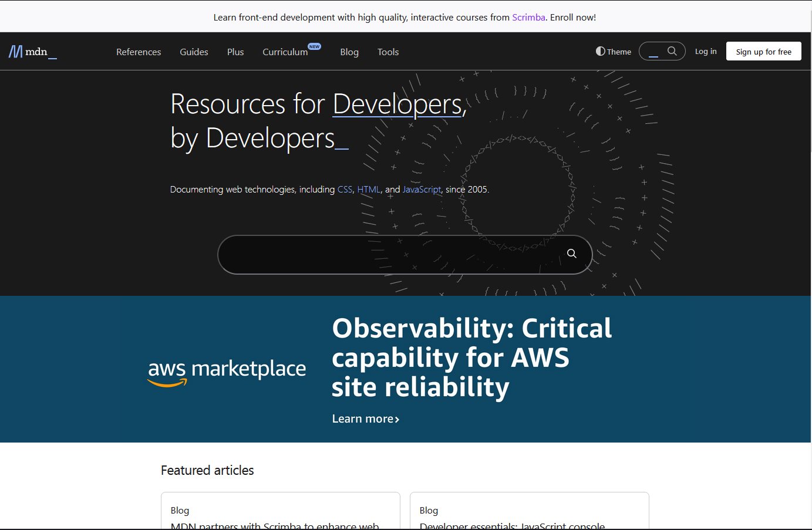812x530 pixels.
Task: Click the MDN logo in header
Action: coord(32,52)
